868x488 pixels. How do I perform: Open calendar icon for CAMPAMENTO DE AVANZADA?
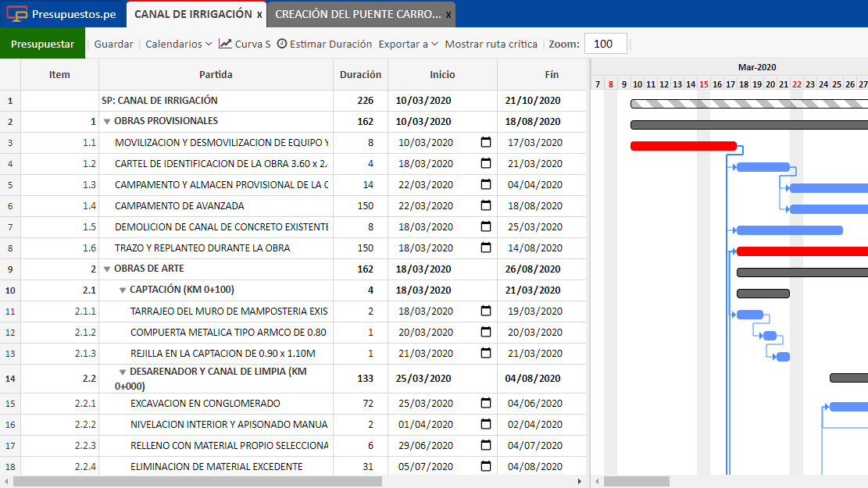(485, 205)
